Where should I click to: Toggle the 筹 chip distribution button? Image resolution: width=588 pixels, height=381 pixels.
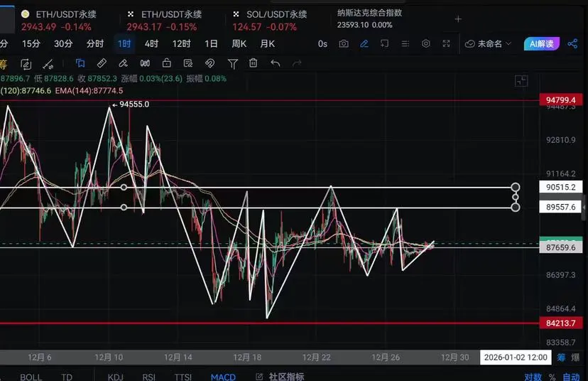(x=562, y=358)
